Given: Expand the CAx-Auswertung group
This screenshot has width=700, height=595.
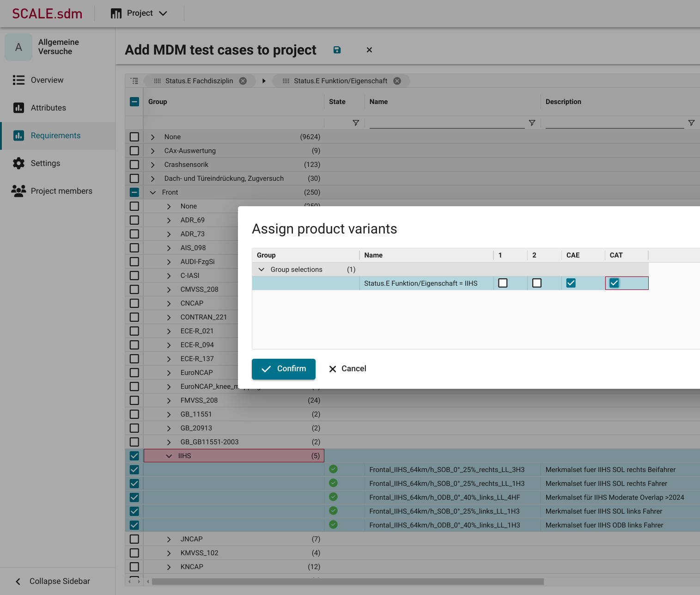Looking at the screenshot, I should coord(153,151).
